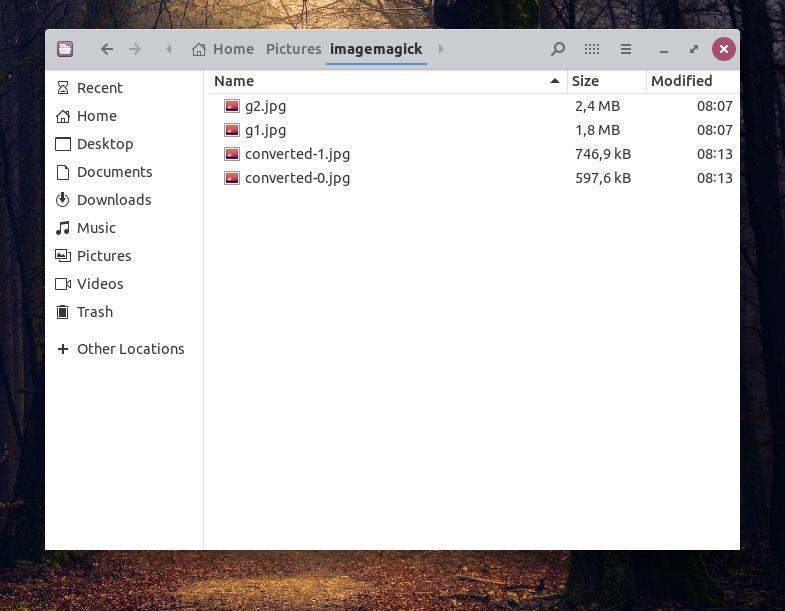This screenshot has height=611, width=785.
Task: Click the 597,6 kB size value
Action: pos(603,178)
